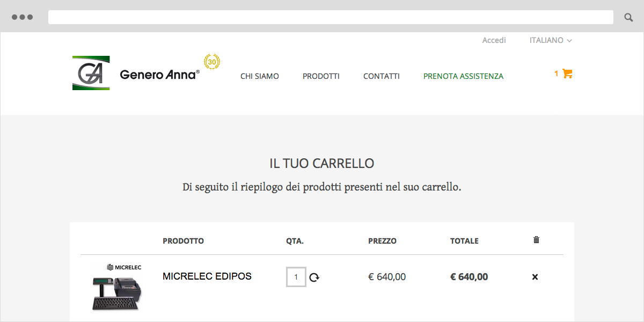Image resolution: width=644 pixels, height=322 pixels.
Task: Expand the ITALIANO language dropdown
Action: click(551, 40)
